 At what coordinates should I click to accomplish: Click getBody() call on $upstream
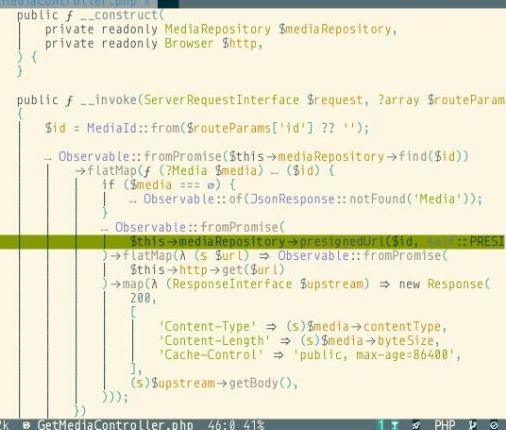[x=260, y=383]
